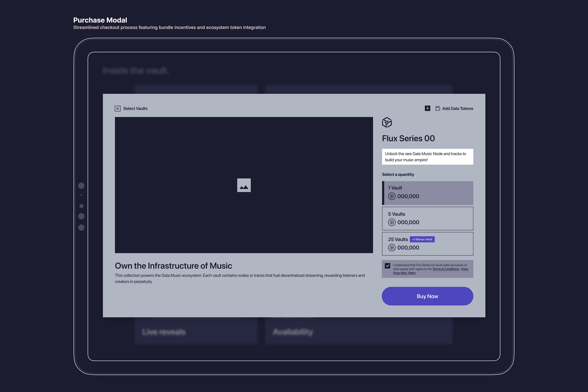Screen dimensions: 588x392
Task: Click the wallet icon next to Add Gala Tokens
Action: [x=438, y=108]
